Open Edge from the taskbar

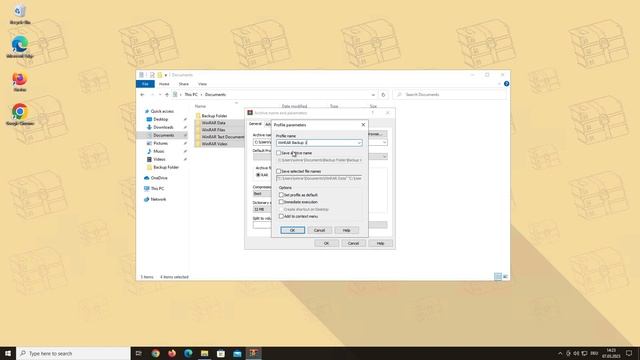(188, 353)
